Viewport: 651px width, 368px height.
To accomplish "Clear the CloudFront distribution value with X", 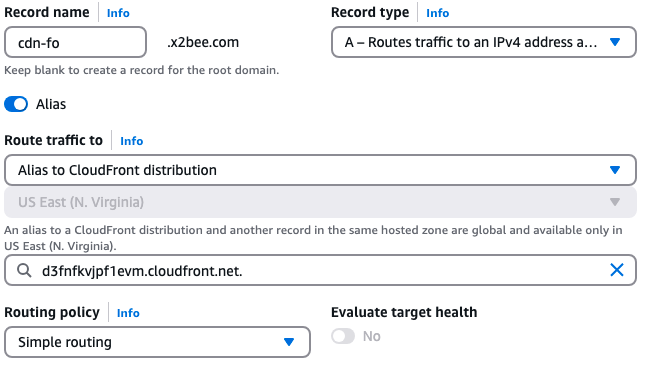I will [x=617, y=270].
